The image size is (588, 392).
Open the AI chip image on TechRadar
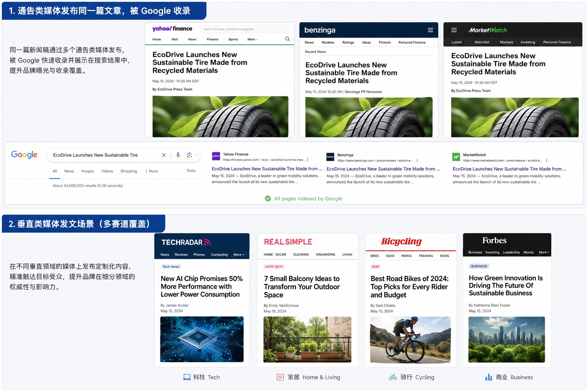(x=202, y=339)
